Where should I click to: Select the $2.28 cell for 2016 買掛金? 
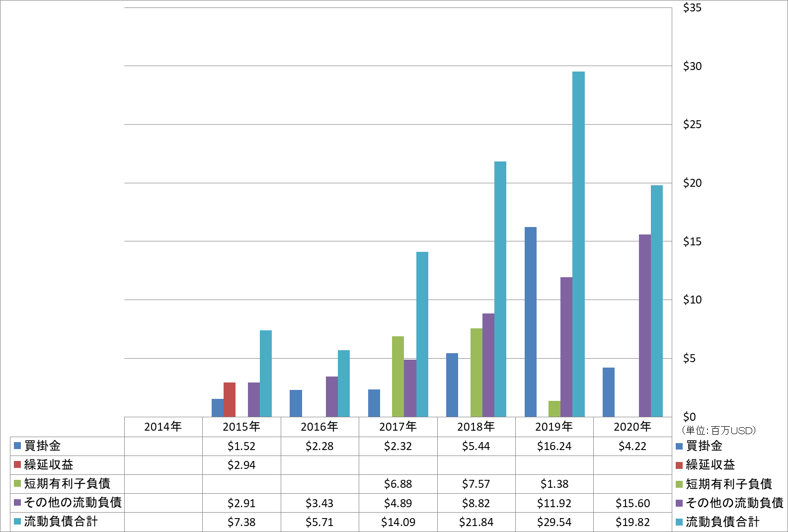tap(319, 446)
